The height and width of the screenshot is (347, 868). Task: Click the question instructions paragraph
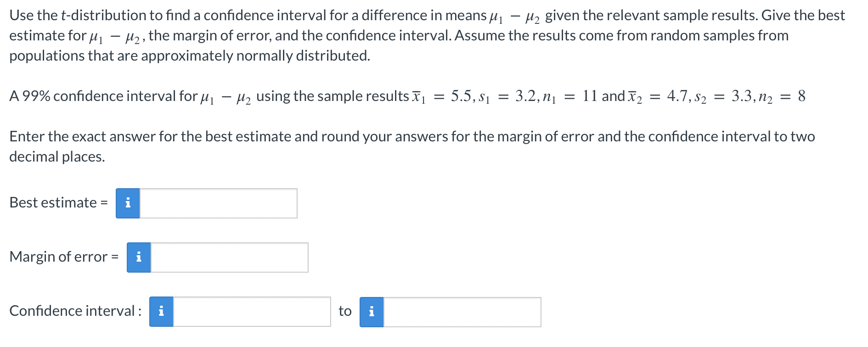tap(413, 34)
